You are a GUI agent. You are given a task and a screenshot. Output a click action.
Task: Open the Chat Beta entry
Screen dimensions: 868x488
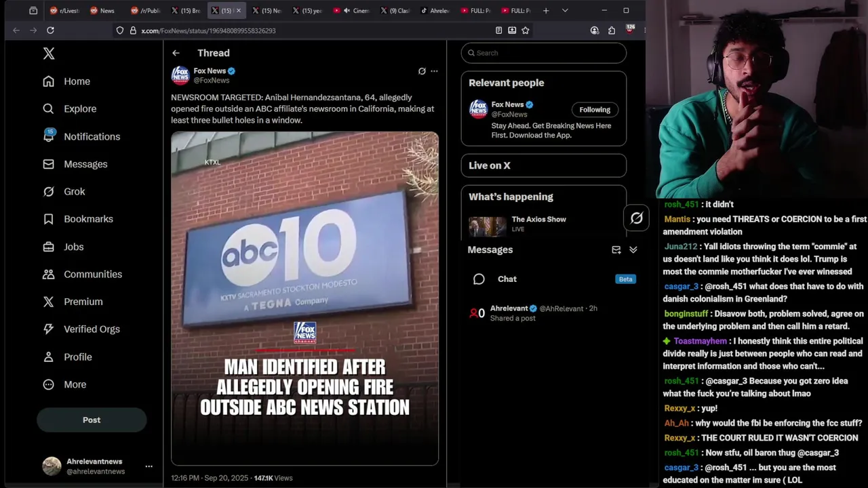[x=553, y=279]
